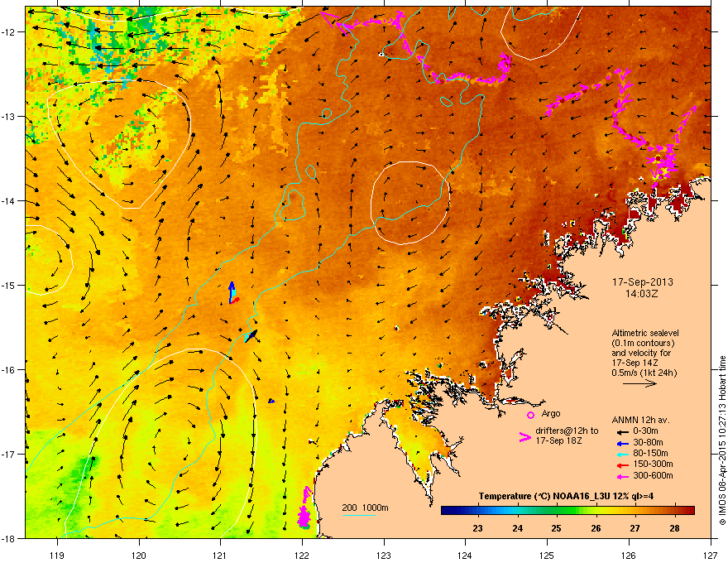
Task: Click the drifters@12h to 17-Sep 18Z label
Action: [567, 435]
